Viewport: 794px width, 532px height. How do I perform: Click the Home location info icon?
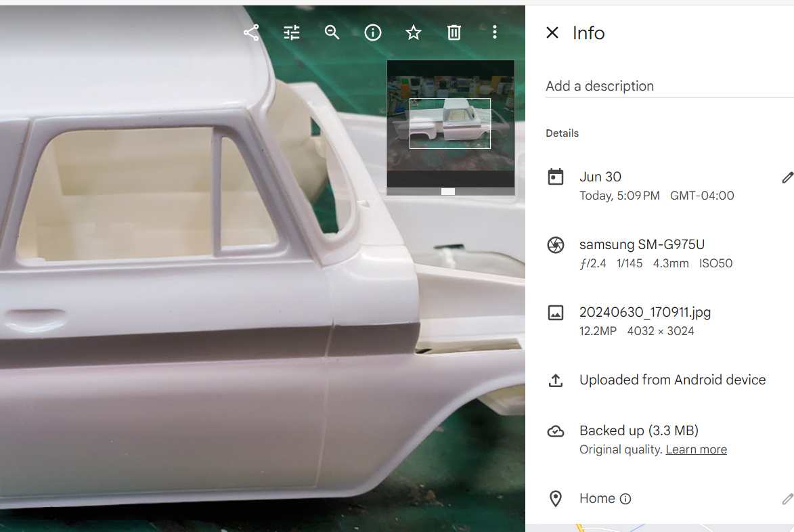coord(625,499)
